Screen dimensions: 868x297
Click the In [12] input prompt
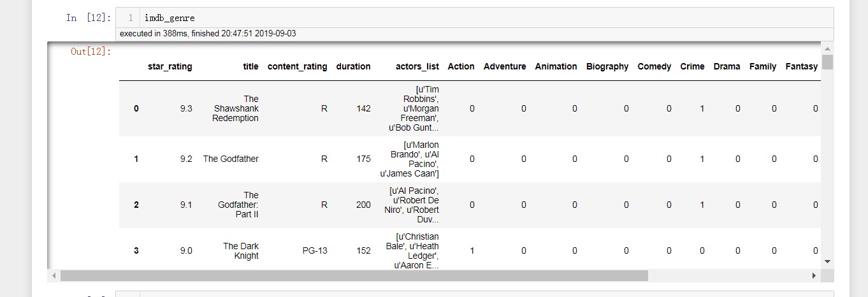[89, 18]
